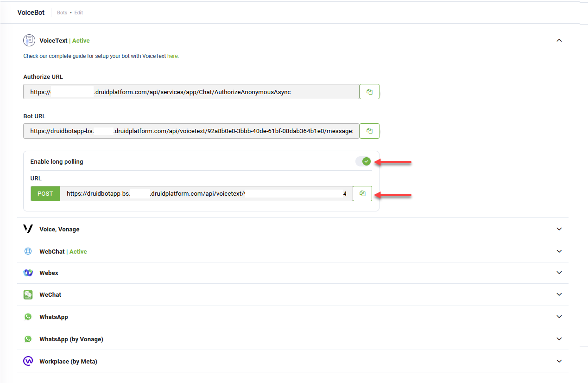The image size is (588, 383).
Task: Expand Workplace (by Meta) section chevron
Action: (x=559, y=361)
